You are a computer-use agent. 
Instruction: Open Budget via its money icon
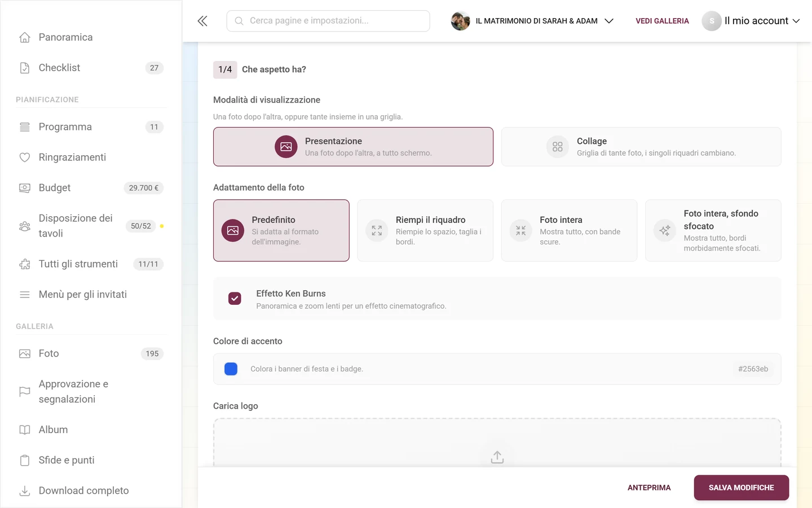[25, 188]
